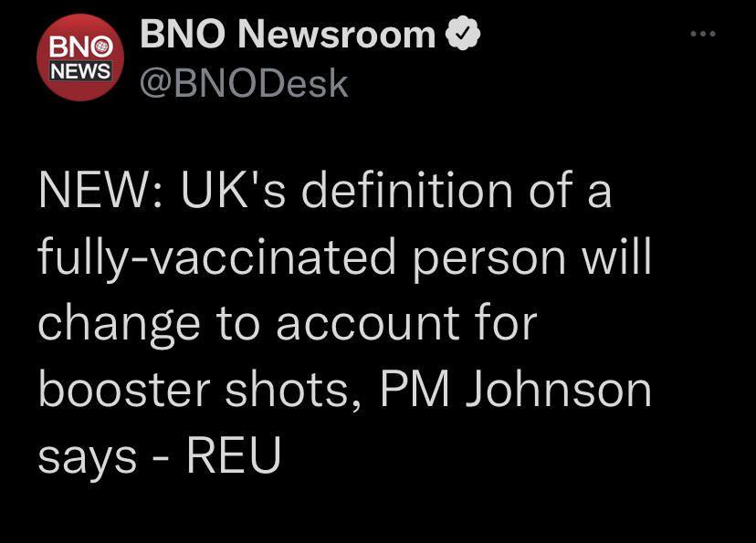The width and height of the screenshot is (756, 543).
Task: Click "UK's definition of a" text
Action: tap(396, 191)
